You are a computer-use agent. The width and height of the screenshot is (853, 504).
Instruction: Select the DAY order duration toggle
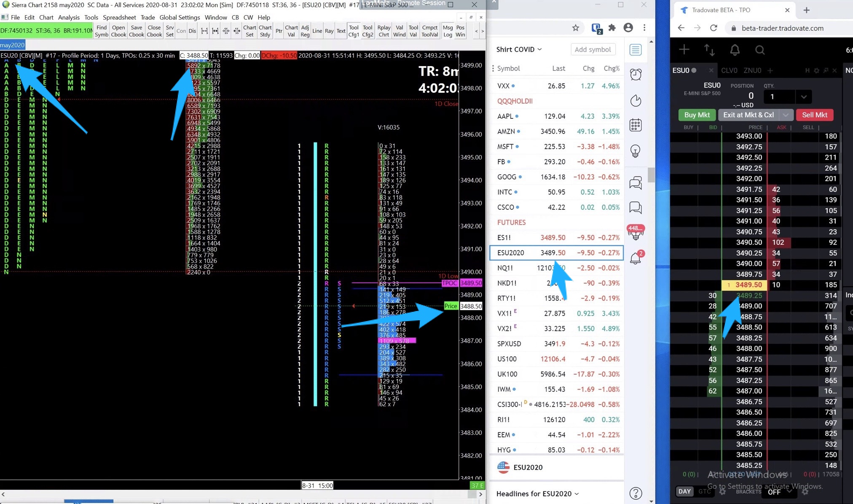coord(684,491)
